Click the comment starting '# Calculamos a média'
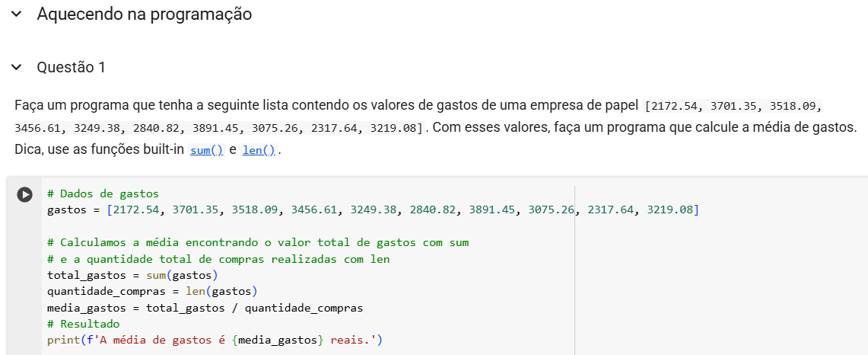This screenshot has height=355, width=868. coord(258,242)
